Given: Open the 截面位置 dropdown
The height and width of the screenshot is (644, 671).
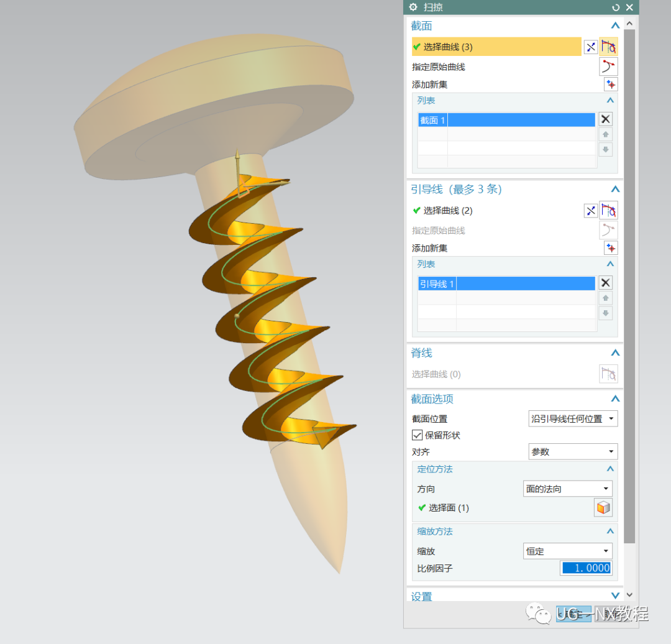Looking at the screenshot, I should [573, 419].
